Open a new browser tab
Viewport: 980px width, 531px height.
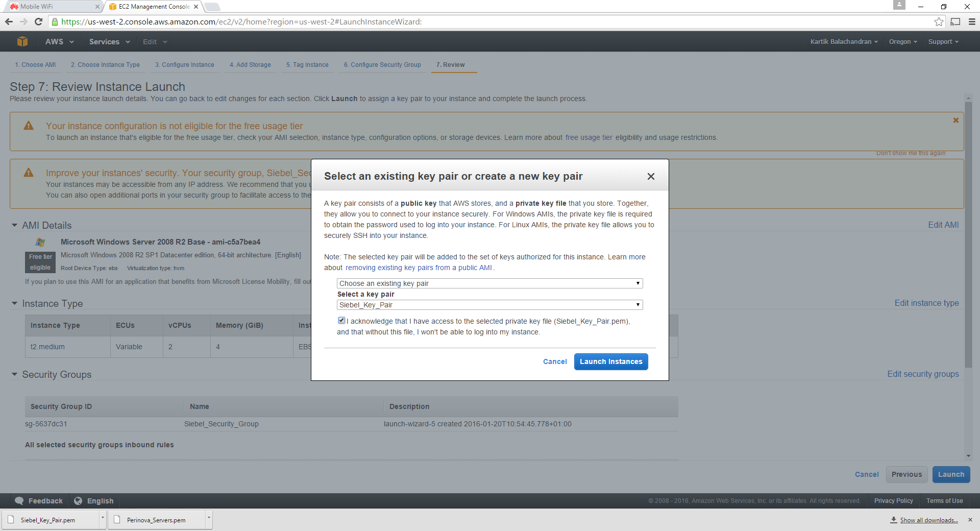tap(212, 7)
